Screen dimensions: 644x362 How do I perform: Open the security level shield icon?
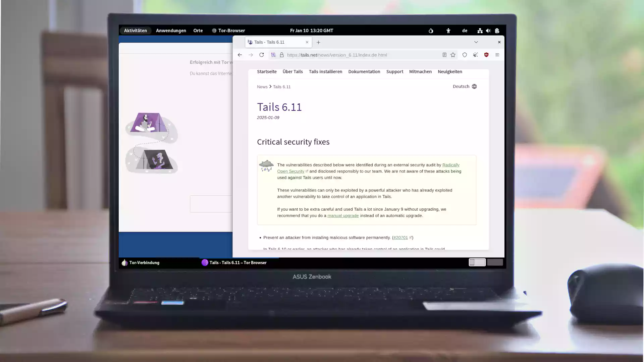pyautogui.click(x=465, y=55)
